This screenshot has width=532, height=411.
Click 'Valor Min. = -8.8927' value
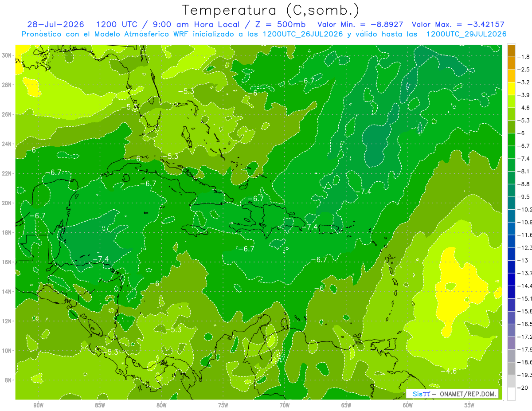pos(361,24)
